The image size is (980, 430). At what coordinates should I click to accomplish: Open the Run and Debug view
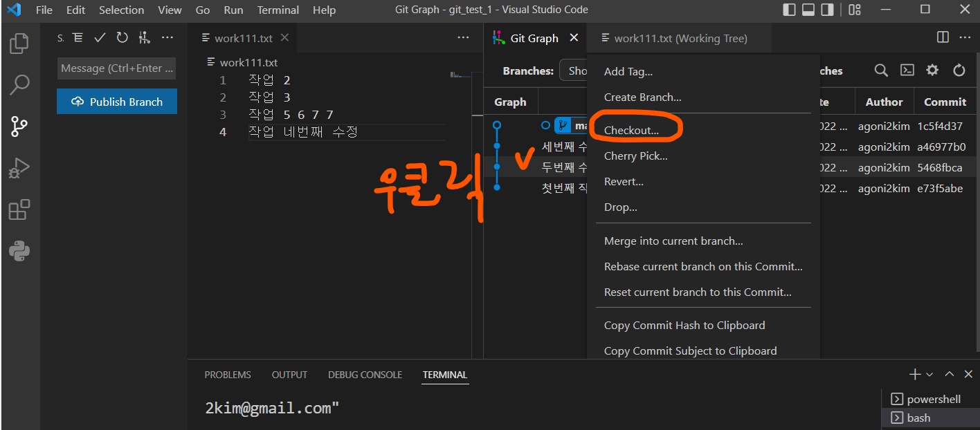19,168
